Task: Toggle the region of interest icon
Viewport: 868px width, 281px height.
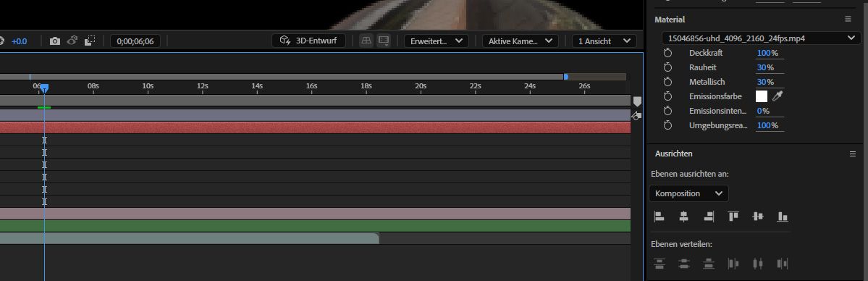Action: click(90, 41)
